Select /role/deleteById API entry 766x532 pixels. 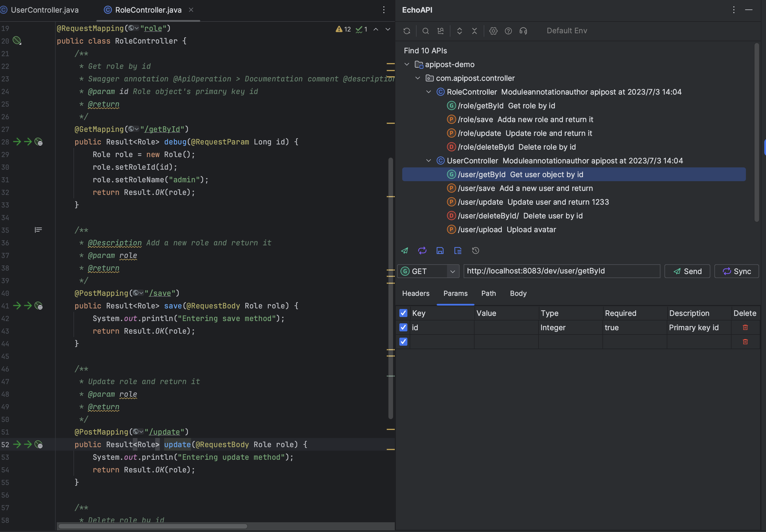[x=511, y=147]
